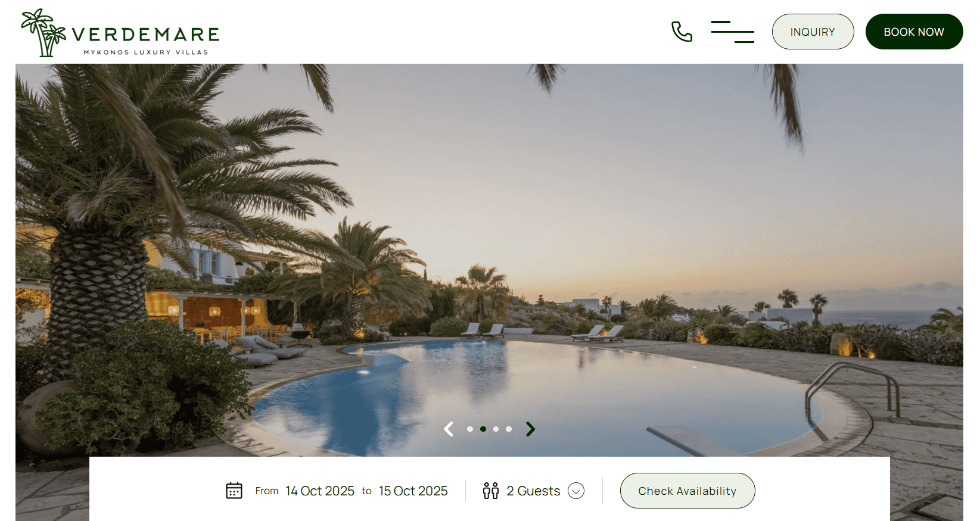Click the BOOK NOW button
Image resolution: width=980 pixels, height=521 pixels.
pyautogui.click(x=914, y=32)
